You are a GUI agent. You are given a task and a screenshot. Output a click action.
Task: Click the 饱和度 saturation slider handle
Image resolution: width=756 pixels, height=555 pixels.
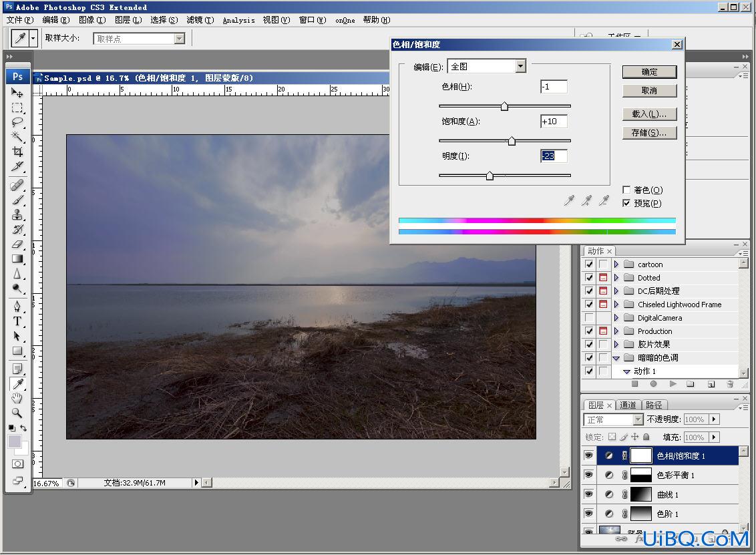pyautogui.click(x=512, y=142)
